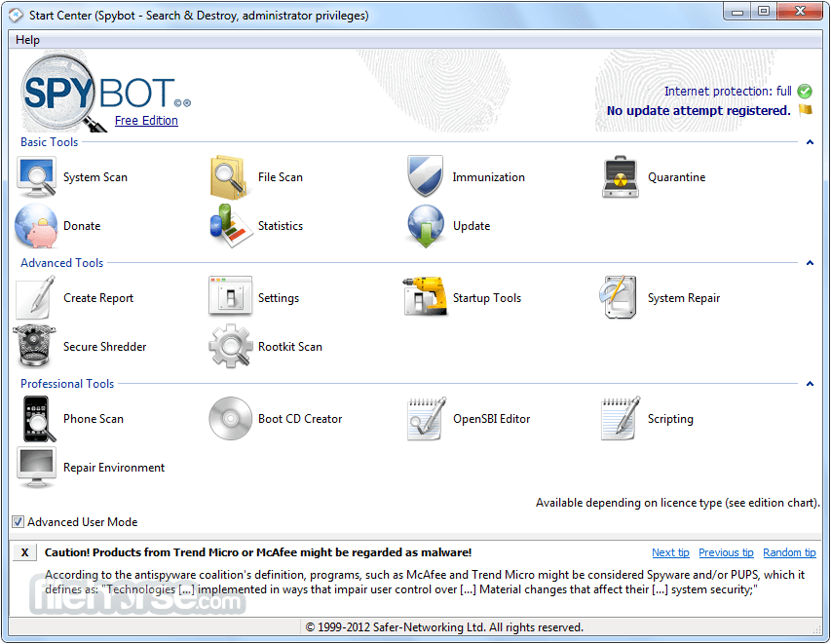831x644 pixels.
Task: Open the Immunization shield icon
Action: pyautogui.click(x=426, y=176)
